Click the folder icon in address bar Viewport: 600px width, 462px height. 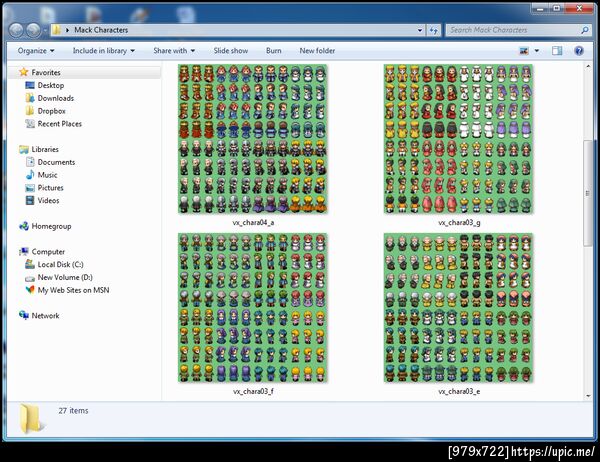click(x=56, y=30)
